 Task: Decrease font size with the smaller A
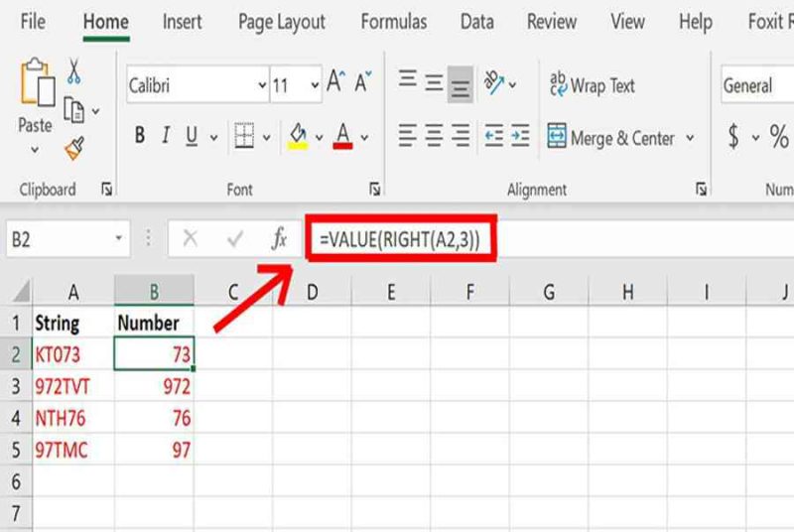pos(362,82)
